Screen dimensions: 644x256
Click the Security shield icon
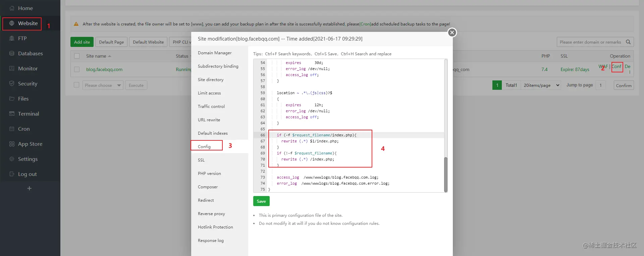point(12,83)
